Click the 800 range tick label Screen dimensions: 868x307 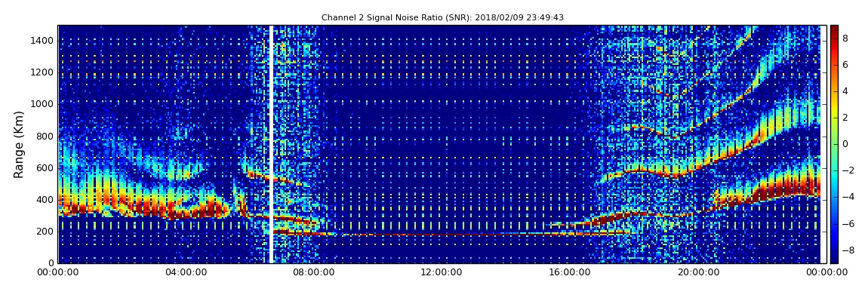coord(45,136)
